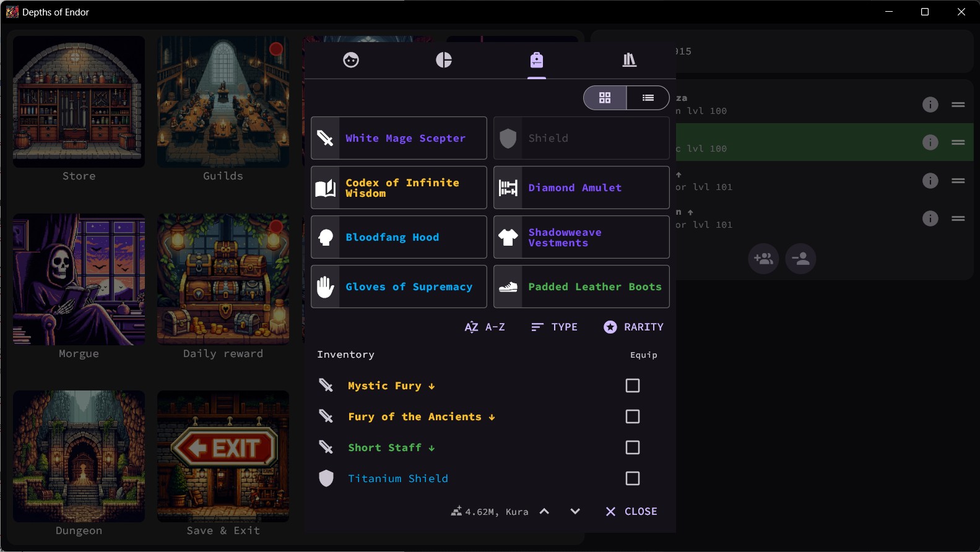Click the sword icon next to Mystic Fury

[x=326, y=386]
